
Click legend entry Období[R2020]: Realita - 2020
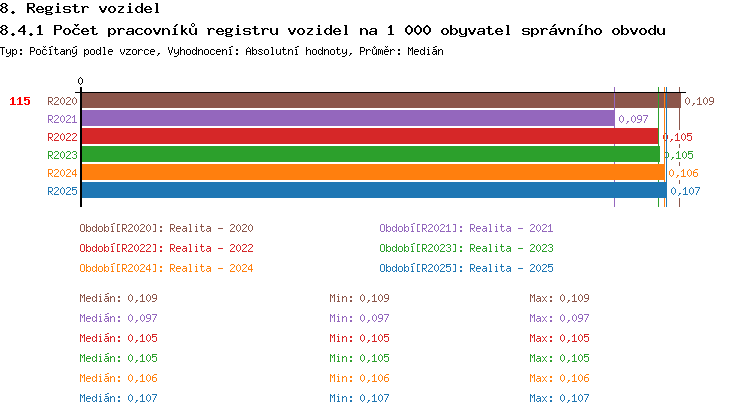[x=166, y=228]
